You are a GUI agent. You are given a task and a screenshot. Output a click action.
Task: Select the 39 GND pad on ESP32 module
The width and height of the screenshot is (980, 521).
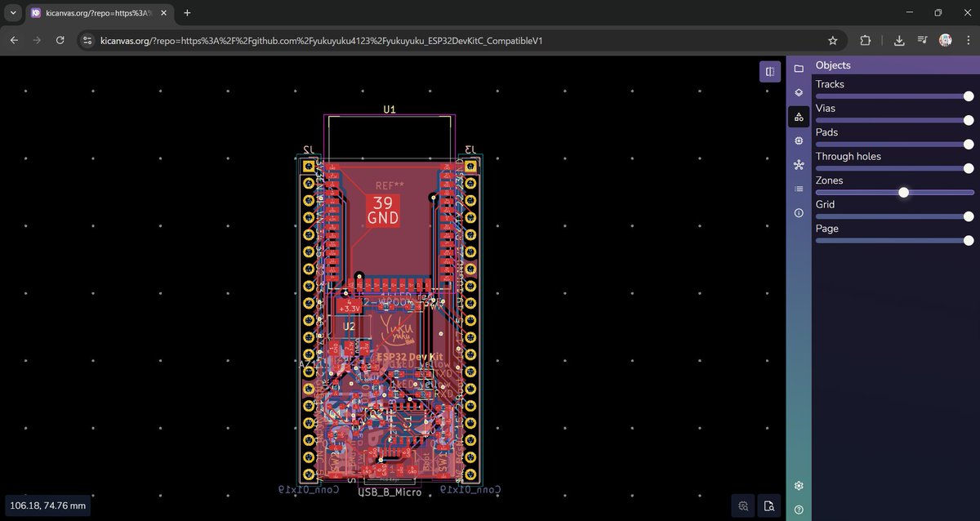tap(383, 211)
